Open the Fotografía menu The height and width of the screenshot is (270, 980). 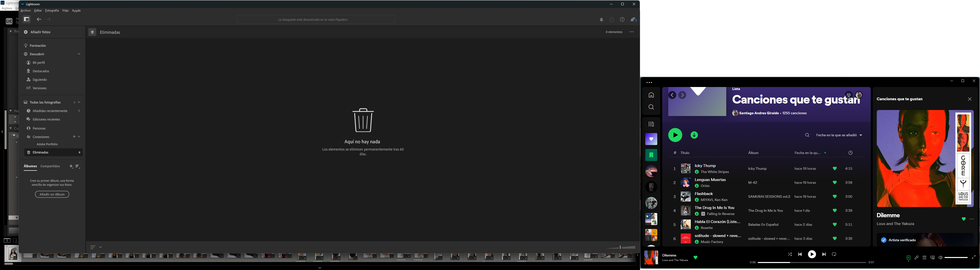coord(52,10)
